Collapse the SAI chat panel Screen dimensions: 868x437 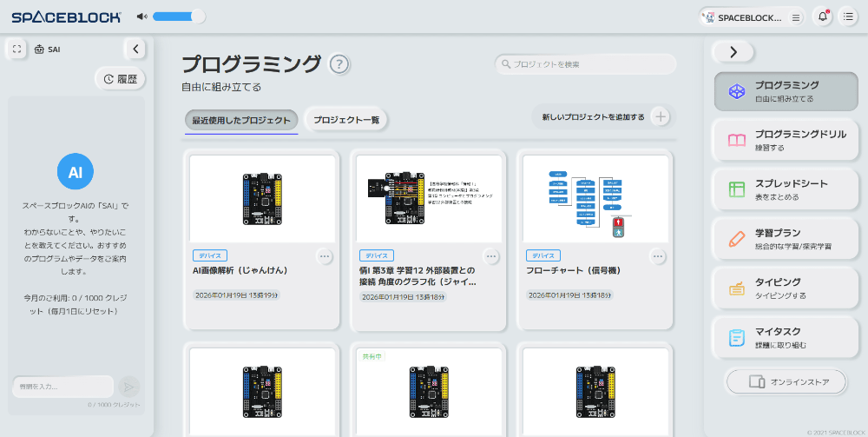click(135, 50)
